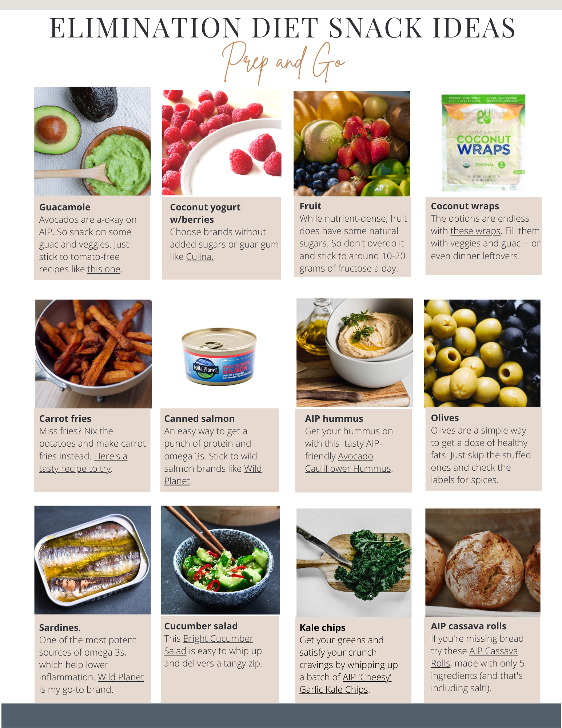Click the Wild Planet salmon can image
Screen dimensions: 562x728
click(x=219, y=357)
